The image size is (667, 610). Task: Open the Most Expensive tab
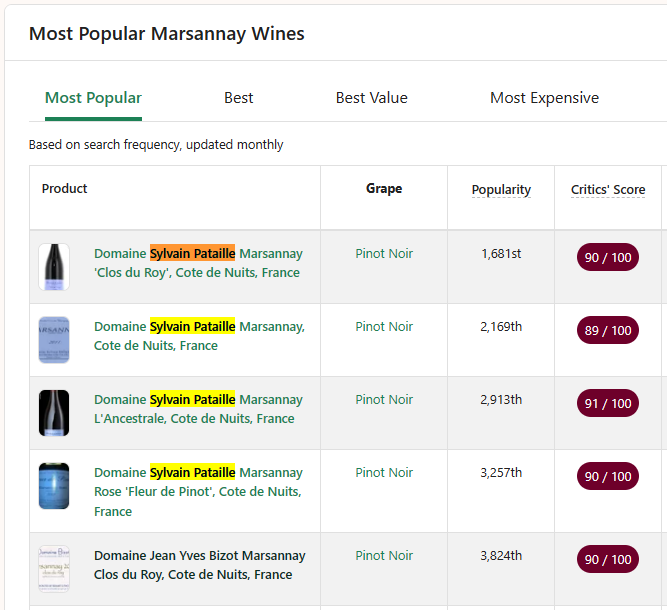click(544, 98)
